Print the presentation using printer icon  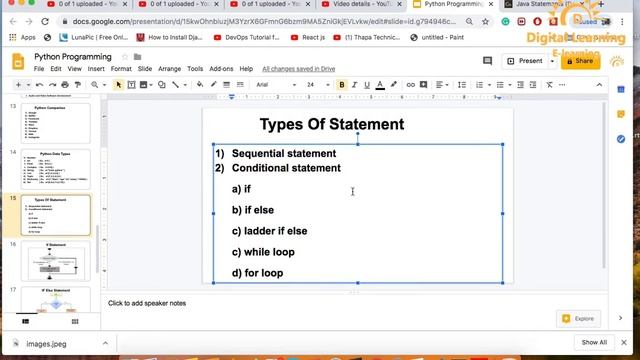click(x=65, y=85)
